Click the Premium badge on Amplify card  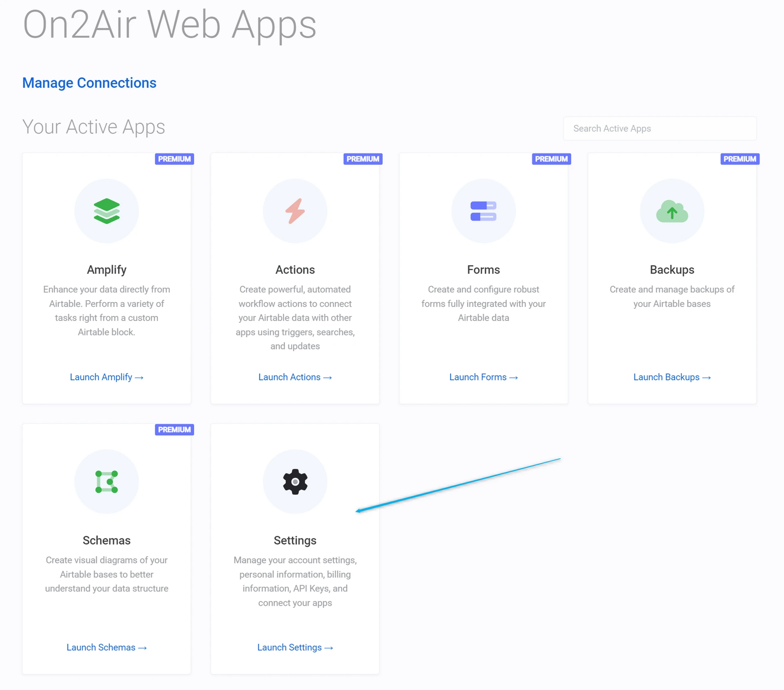pyautogui.click(x=174, y=159)
